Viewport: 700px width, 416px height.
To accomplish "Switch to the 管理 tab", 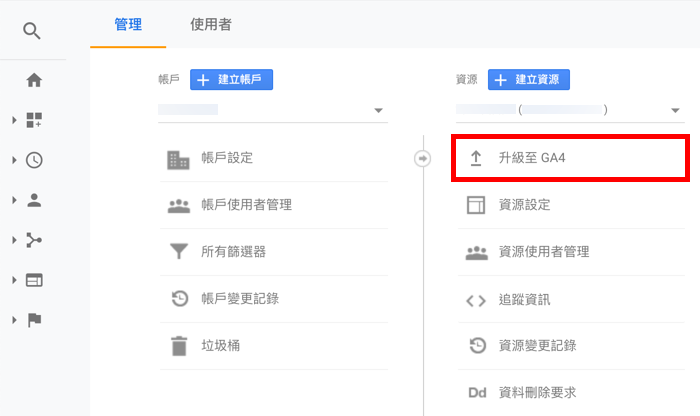I will pos(128,25).
